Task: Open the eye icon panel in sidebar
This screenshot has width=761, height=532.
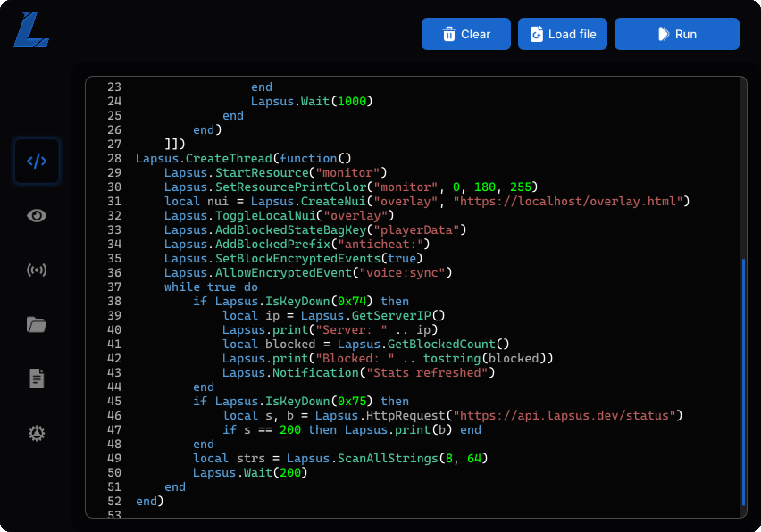Action: point(37,216)
